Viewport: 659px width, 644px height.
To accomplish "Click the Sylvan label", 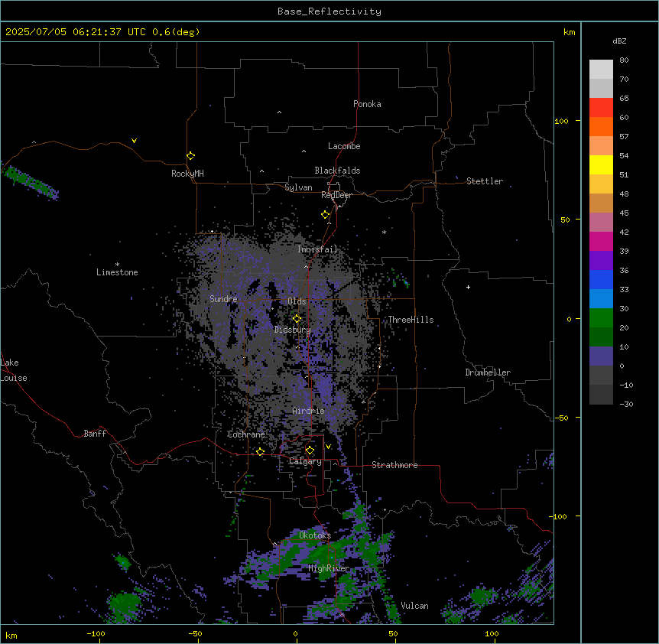I will [298, 187].
